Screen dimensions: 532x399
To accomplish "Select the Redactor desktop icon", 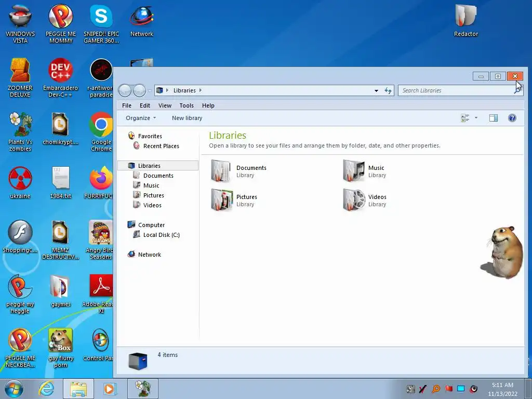I will (466, 21).
